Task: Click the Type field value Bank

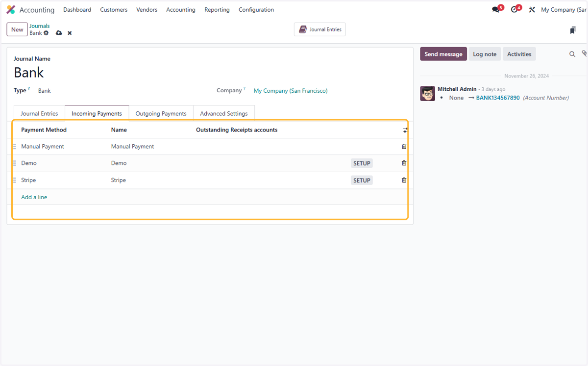Action: click(x=45, y=91)
